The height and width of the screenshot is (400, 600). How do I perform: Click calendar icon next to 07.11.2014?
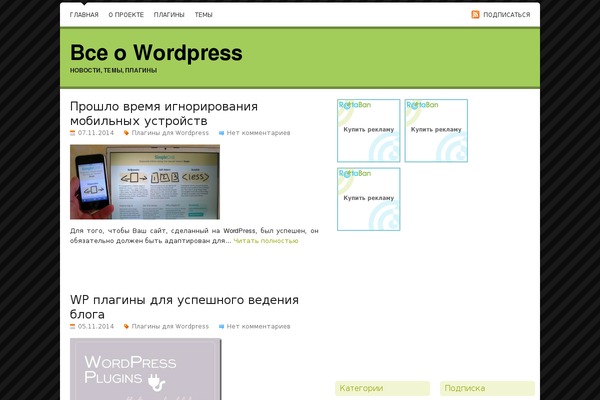(x=73, y=133)
